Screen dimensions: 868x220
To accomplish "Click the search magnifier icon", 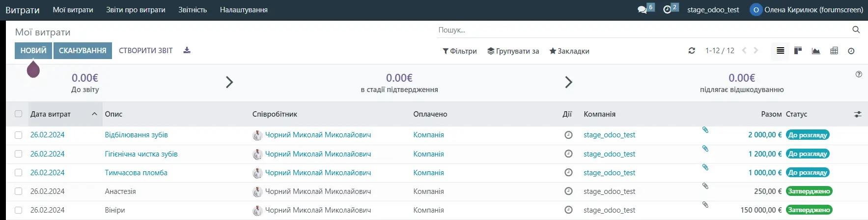I will click(856, 30).
